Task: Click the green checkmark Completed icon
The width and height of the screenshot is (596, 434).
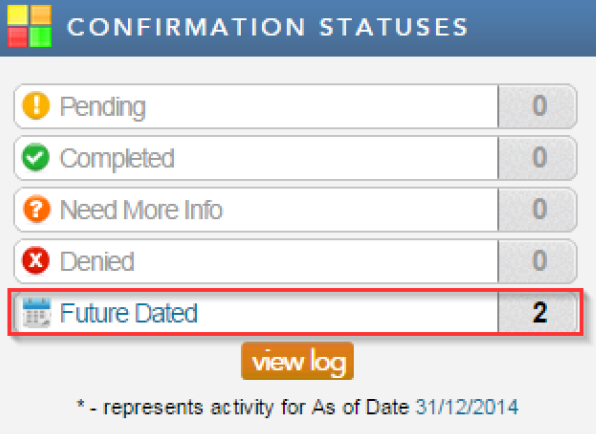Action: pyautogui.click(x=36, y=157)
